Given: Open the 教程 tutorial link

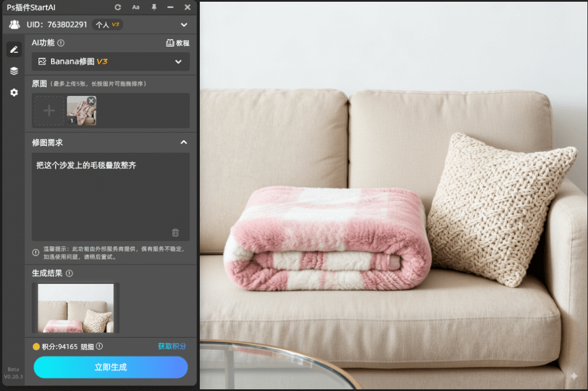Looking at the screenshot, I should [x=177, y=43].
